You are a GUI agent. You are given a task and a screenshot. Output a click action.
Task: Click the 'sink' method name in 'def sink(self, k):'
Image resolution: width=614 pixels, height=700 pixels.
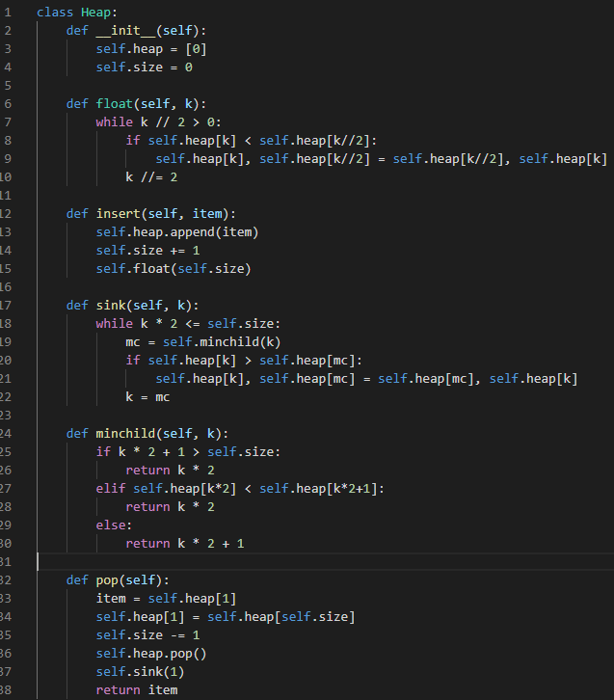111,306
